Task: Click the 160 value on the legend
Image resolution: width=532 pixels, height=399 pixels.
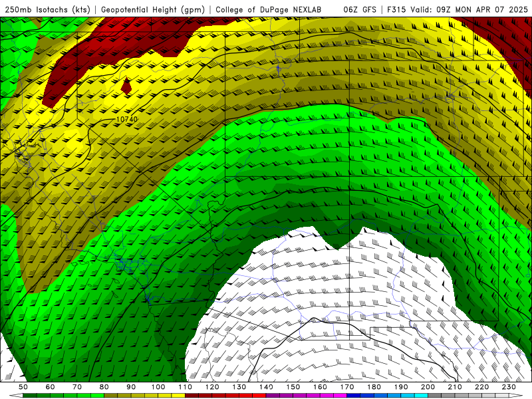Action: 321,387
